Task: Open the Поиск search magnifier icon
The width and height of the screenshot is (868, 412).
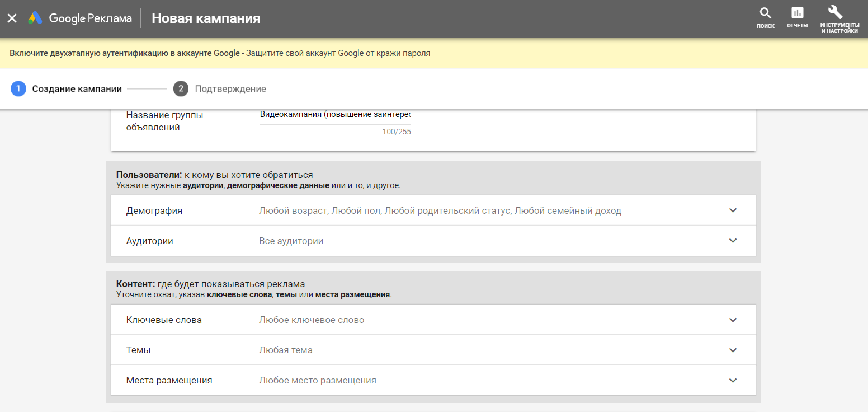Action: tap(765, 13)
